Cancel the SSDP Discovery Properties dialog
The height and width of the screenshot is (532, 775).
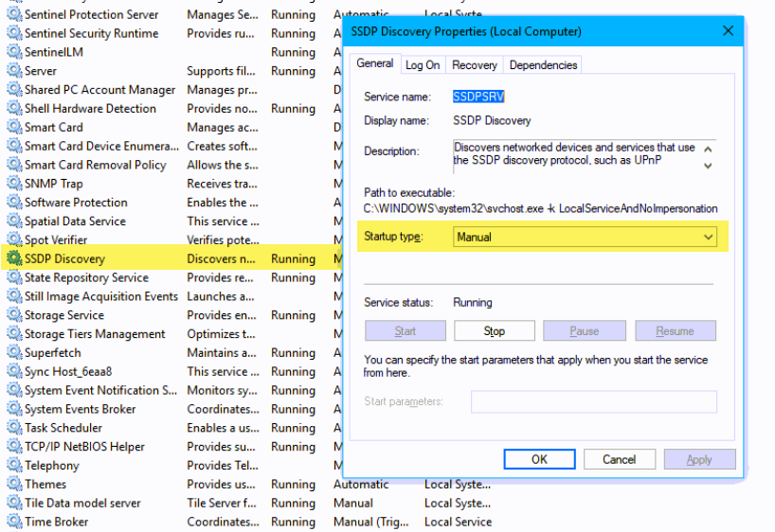tap(620, 459)
